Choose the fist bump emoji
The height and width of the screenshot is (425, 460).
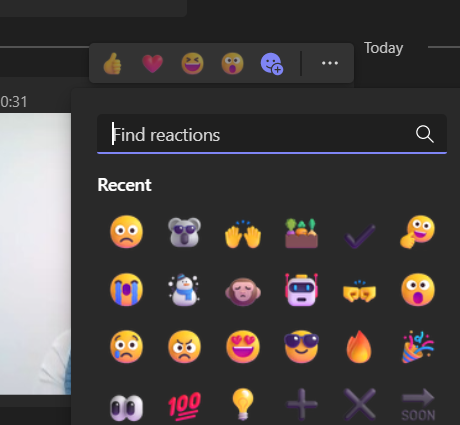[x=359, y=291]
